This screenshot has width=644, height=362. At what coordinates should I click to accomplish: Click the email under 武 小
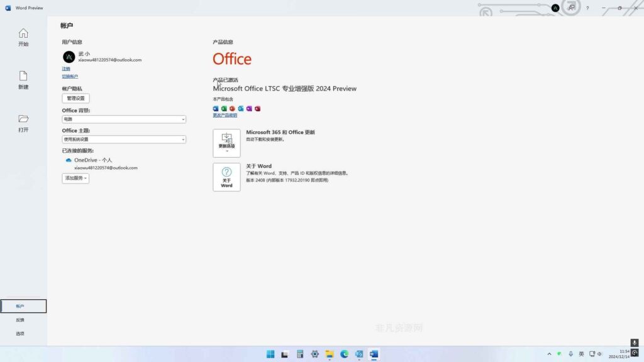click(109, 60)
